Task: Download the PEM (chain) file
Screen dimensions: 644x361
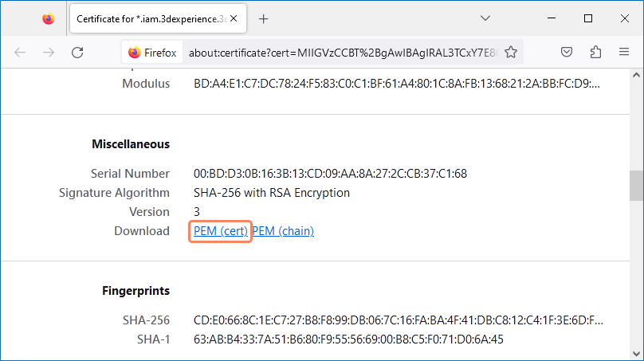Action: click(283, 231)
